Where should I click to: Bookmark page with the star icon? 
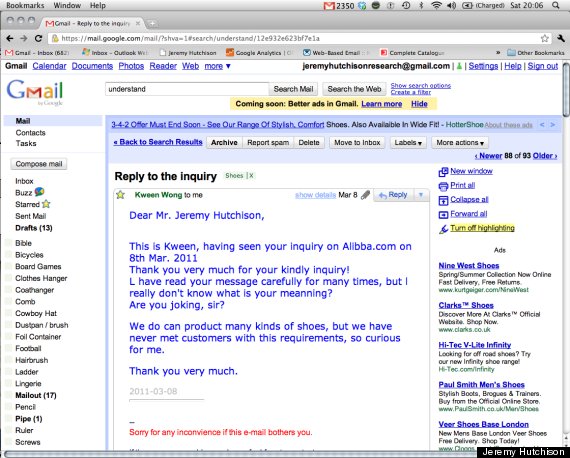pos(544,39)
